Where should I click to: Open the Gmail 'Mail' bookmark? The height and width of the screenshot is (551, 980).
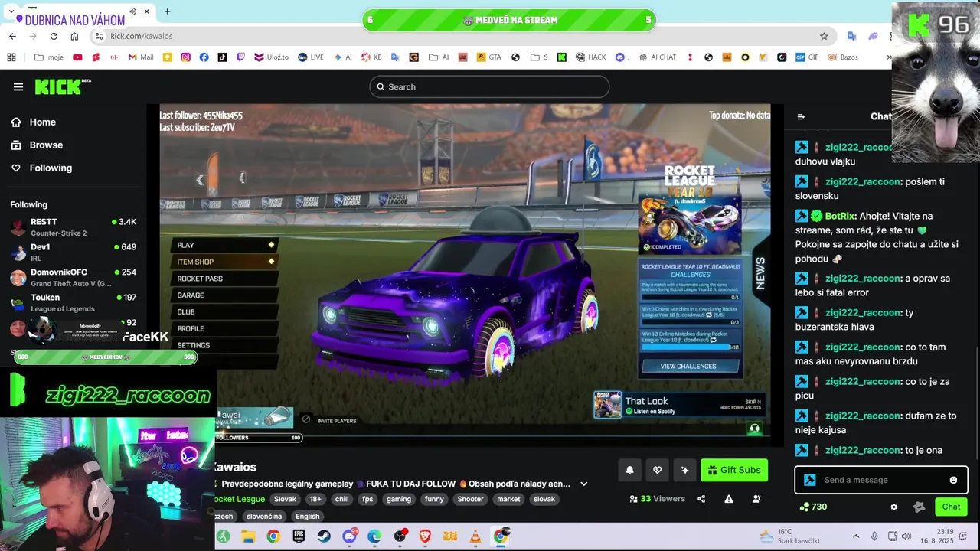[x=141, y=57]
